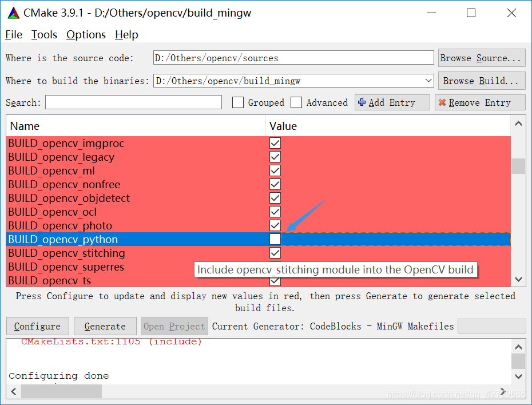This screenshot has height=405, width=532.
Task: Click the Generate button
Action: pos(105,326)
